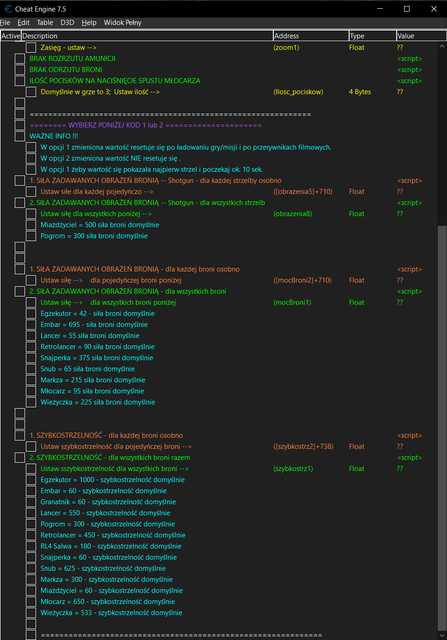Enable the BRAK ROZRZUTU AMUNICJI script checkbox
The width and height of the screenshot is (447, 640).
(20, 59)
